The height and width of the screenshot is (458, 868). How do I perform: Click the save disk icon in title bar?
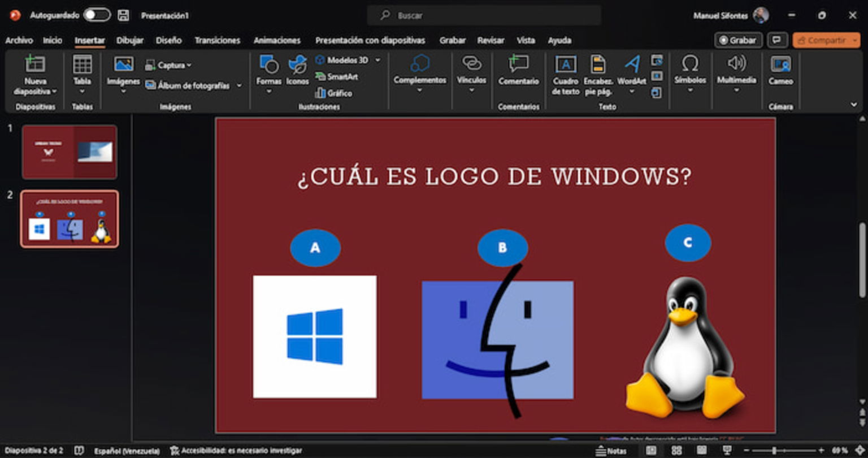(123, 15)
